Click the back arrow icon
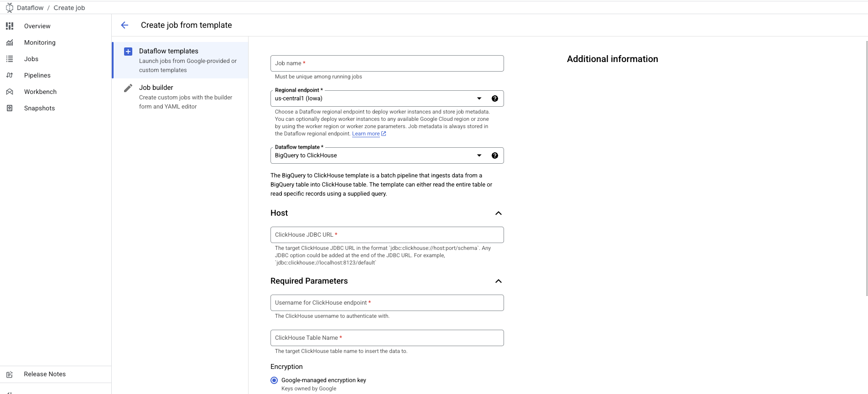Screen dimensions: 868x394 [125, 25]
